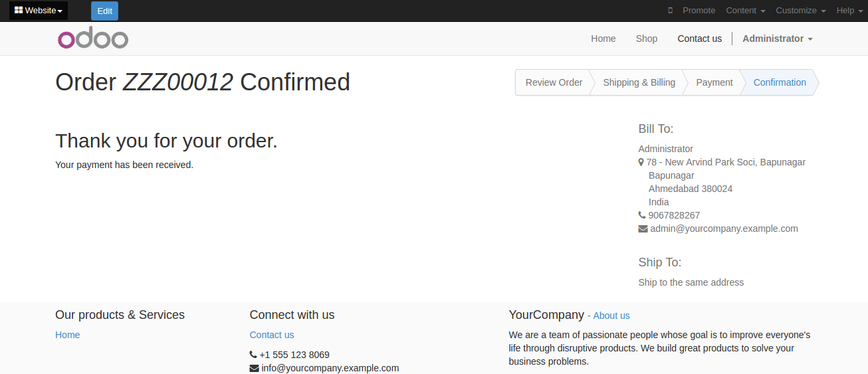This screenshot has width=868, height=374.
Task: Click the footer phone icon
Action: click(253, 355)
